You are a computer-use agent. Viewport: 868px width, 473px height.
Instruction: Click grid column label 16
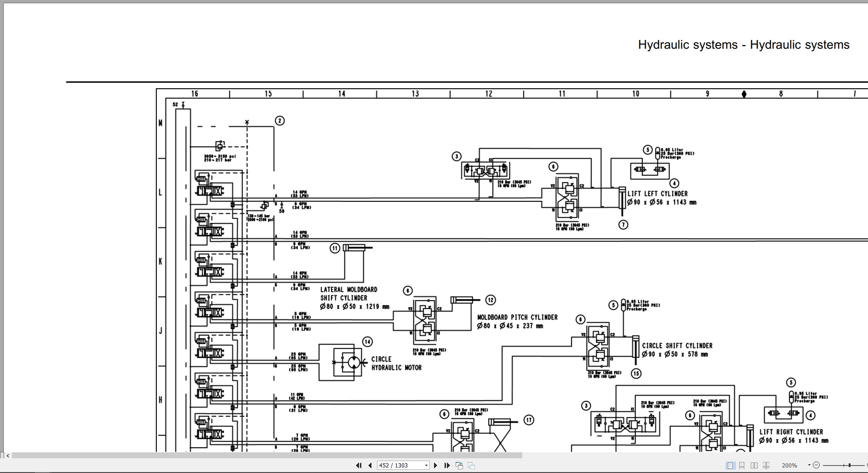pyautogui.click(x=194, y=94)
